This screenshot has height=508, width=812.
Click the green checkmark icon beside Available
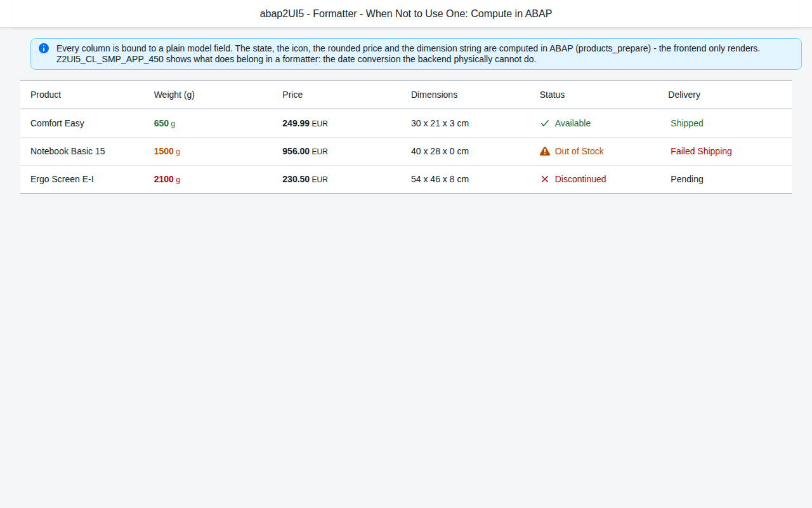[545, 123]
